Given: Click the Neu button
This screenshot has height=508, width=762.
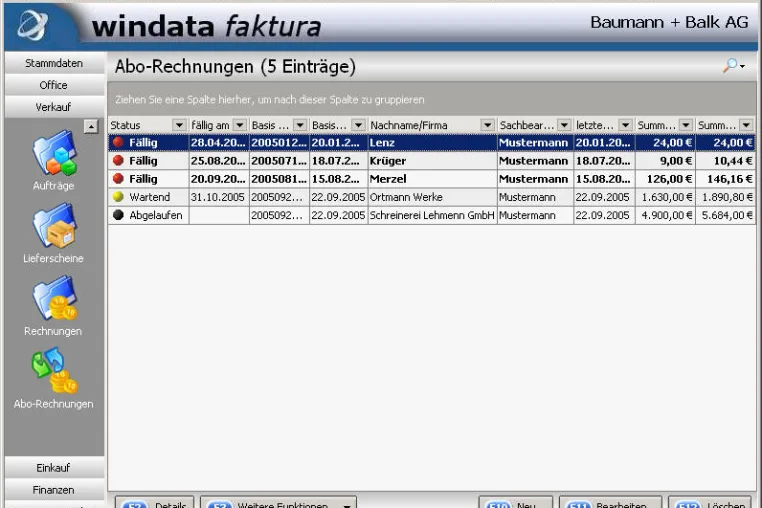Looking at the screenshot, I should point(516,503).
